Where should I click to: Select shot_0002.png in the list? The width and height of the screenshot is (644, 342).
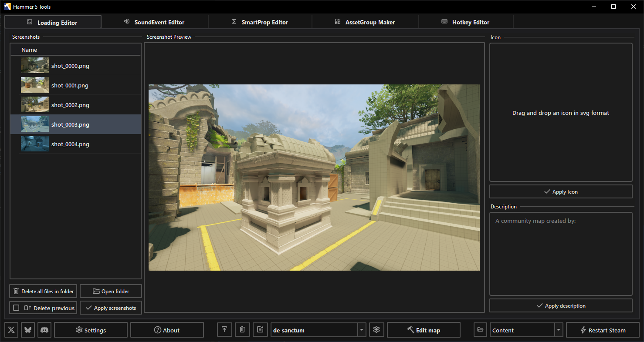pyautogui.click(x=75, y=105)
